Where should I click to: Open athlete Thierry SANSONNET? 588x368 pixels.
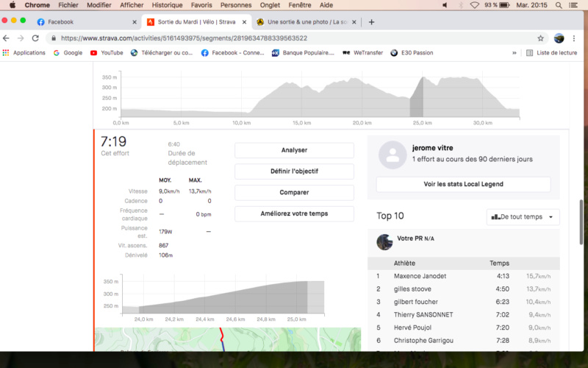coord(423,315)
